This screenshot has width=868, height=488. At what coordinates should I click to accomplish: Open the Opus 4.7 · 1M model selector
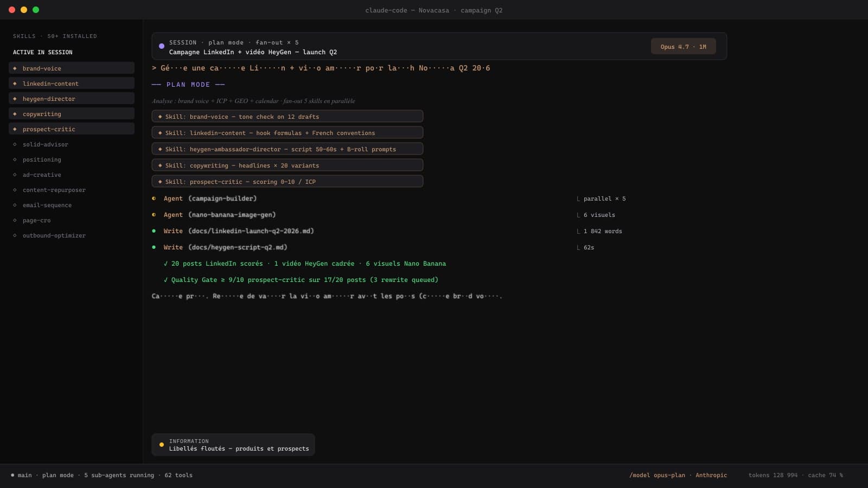pyautogui.click(x=683, y=47)
